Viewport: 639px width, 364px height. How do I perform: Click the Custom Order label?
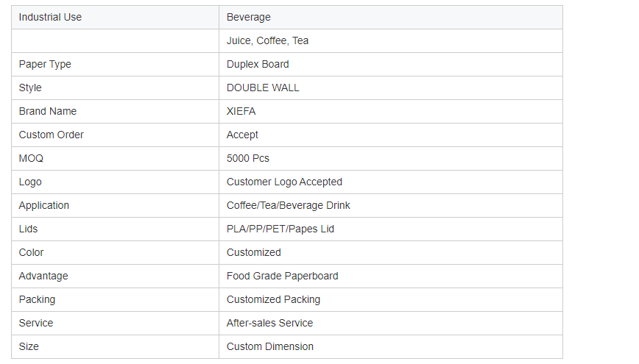coord(51,135)
